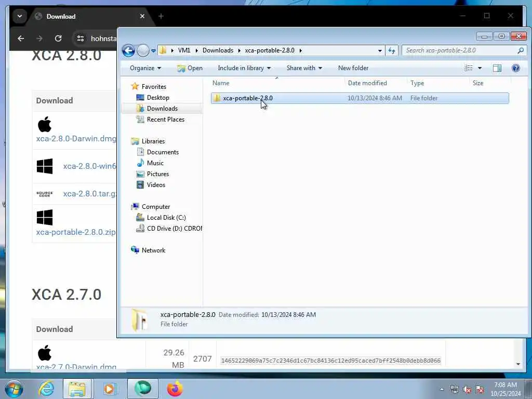Screen dimensions: 532x399
Task: Sort by Size column header
Action: (x=490, y=83)
